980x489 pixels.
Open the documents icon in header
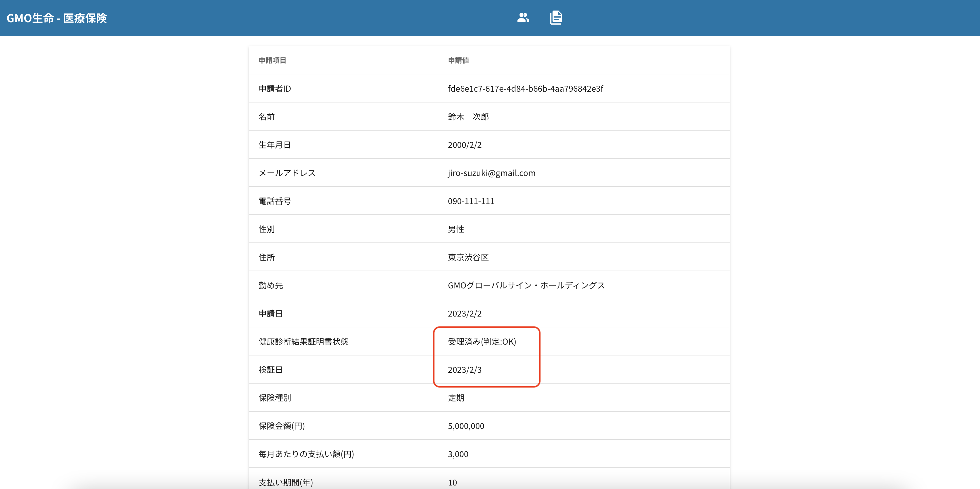(x=556, y=18)
